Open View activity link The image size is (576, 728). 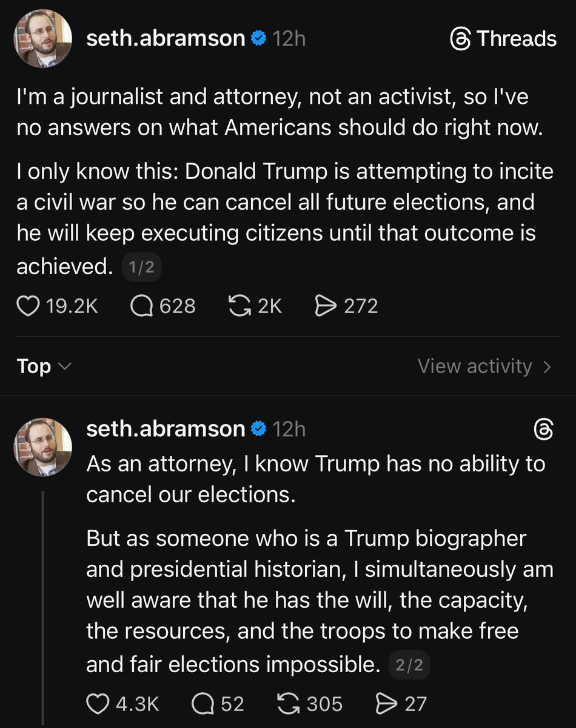coord(475,366)
